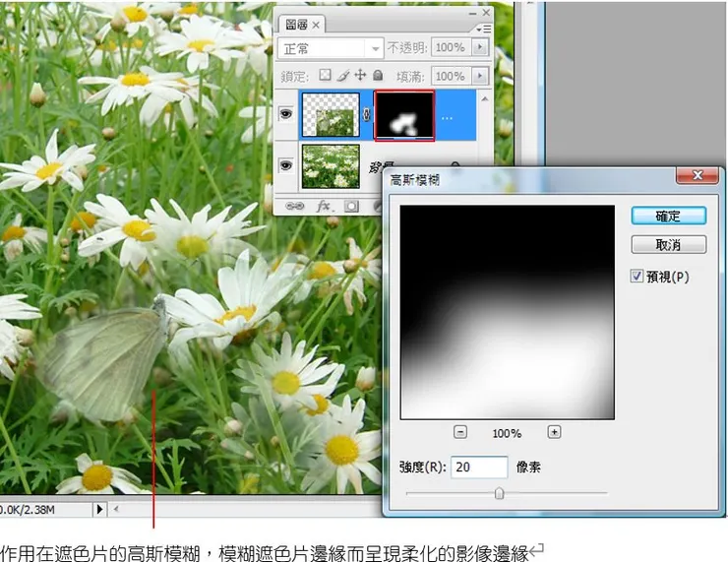Click the blur radius slider handle
The image size is (728, 562).
[x=499, y=493]
